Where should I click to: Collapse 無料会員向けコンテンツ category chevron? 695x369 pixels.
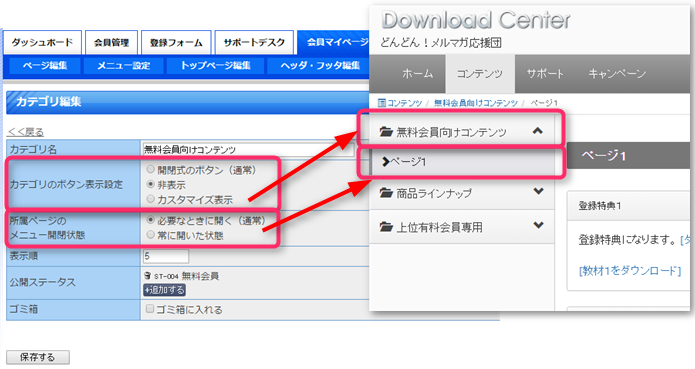[538, 131]
